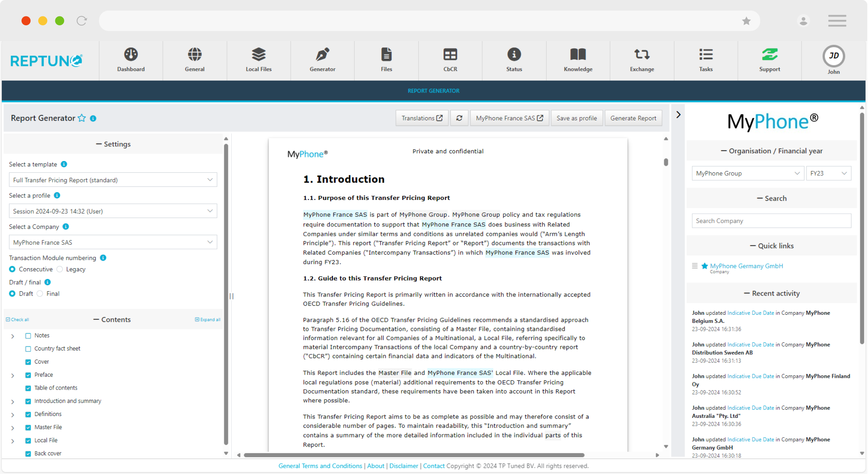This screenshot has height=474, width=868.
Task: Open the Select a template dropdown
Action: point(113,180)
